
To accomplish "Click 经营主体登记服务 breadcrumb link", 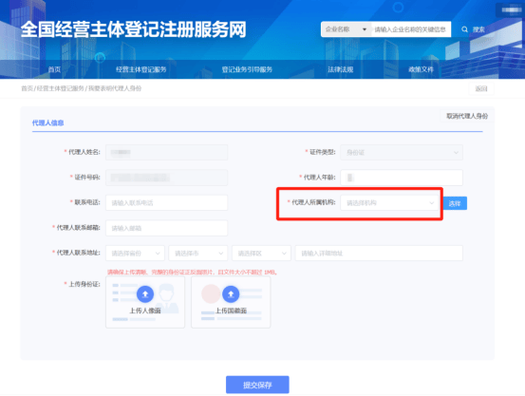I will [x=60, y=88].
